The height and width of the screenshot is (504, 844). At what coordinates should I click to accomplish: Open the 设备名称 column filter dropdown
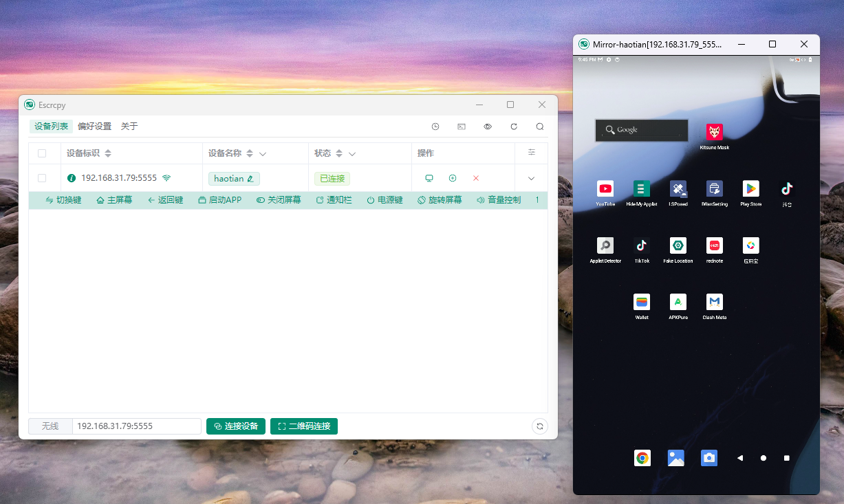coord(263,153)
